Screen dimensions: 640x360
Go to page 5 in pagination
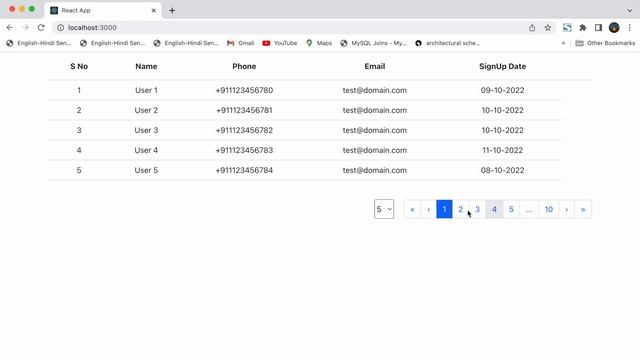coord(511,209)
